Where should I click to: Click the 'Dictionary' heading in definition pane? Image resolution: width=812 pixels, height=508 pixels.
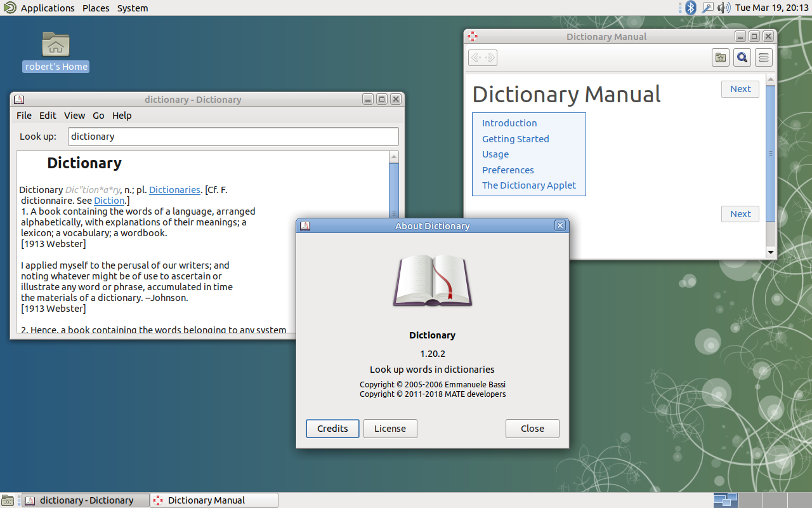point(84,163)
